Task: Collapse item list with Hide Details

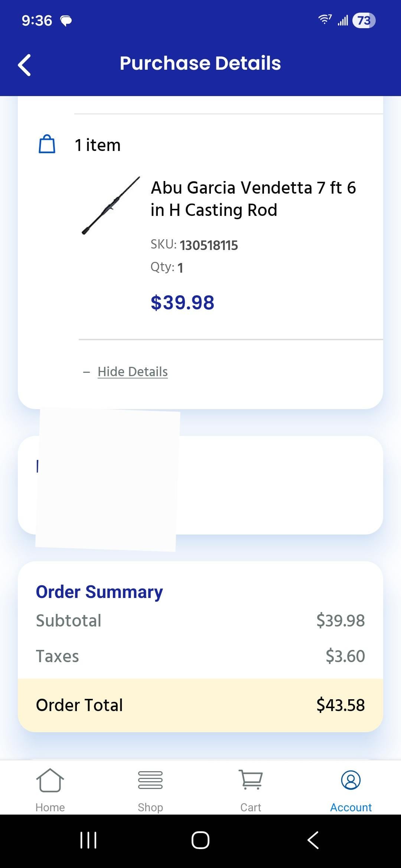Action: (x=133, y=372)
